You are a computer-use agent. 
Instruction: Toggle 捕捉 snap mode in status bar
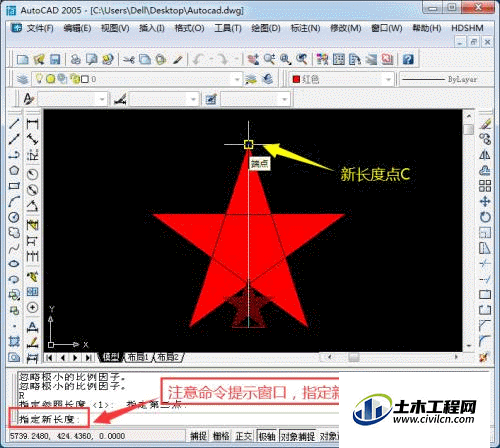(199, 436)
